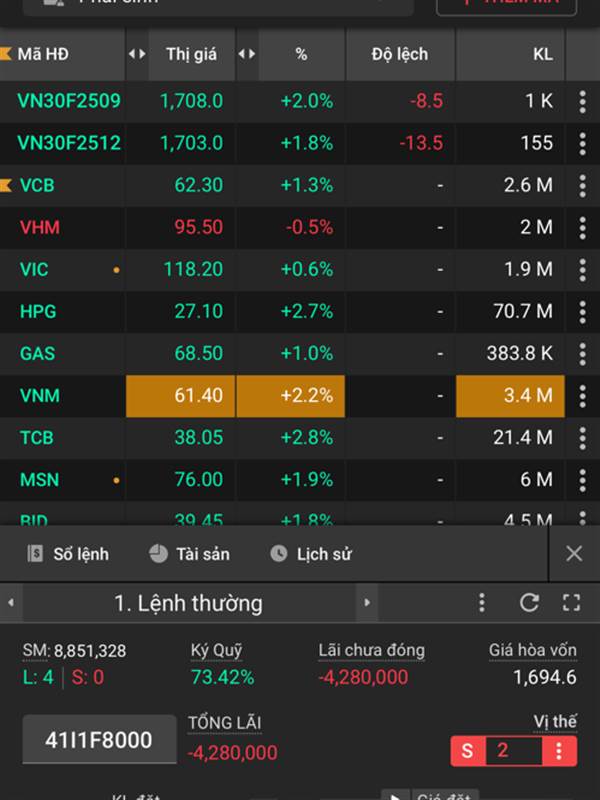This screenshot has height=800, width=600.
Task: Open the options menu for VN30F2512
Action: [x=582, y=143]
